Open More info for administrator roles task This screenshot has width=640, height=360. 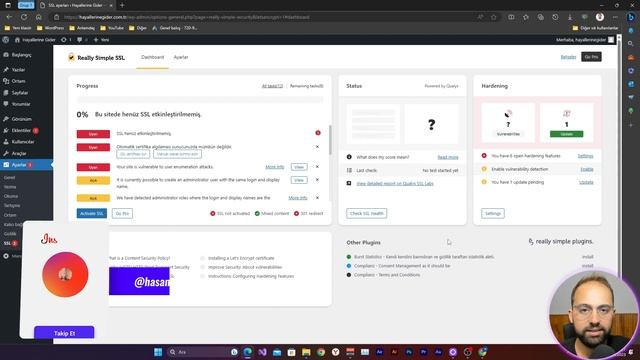[298, 198]
